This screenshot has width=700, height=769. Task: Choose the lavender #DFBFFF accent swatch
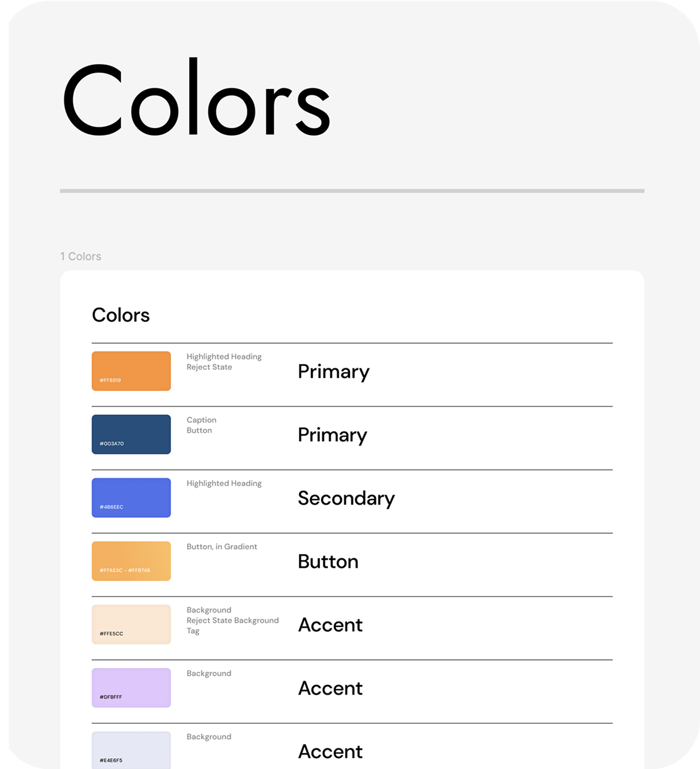point(131,688)
